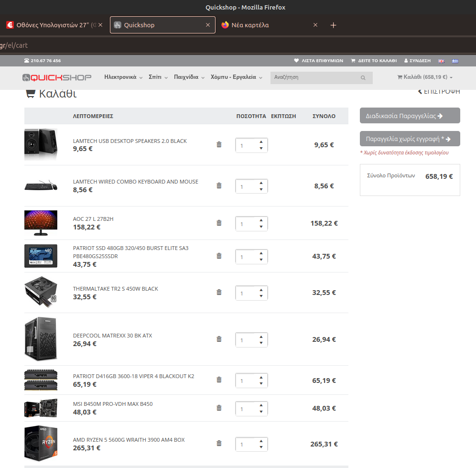This screenshot has height=468, width=476.
Task: Click the ΕΠΙΣΤΡΟΦΗ back link
Action: pyautogui.click(x=439, y=91)
